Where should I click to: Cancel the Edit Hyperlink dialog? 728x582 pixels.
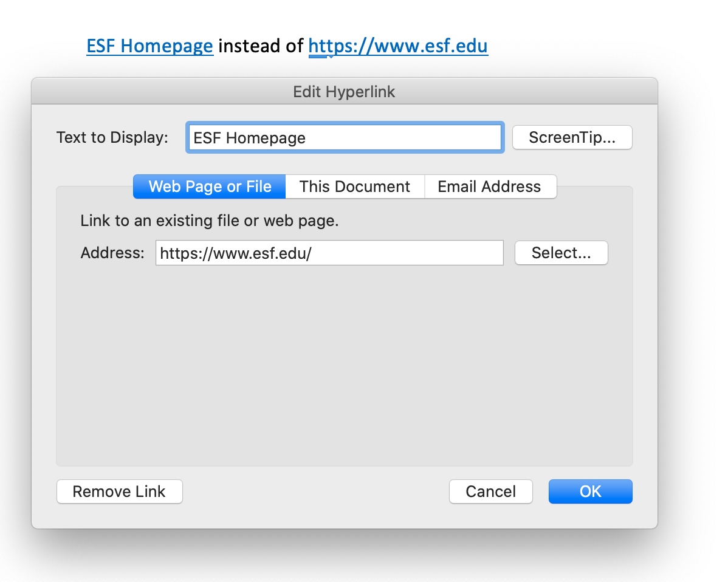pos(491,491)
